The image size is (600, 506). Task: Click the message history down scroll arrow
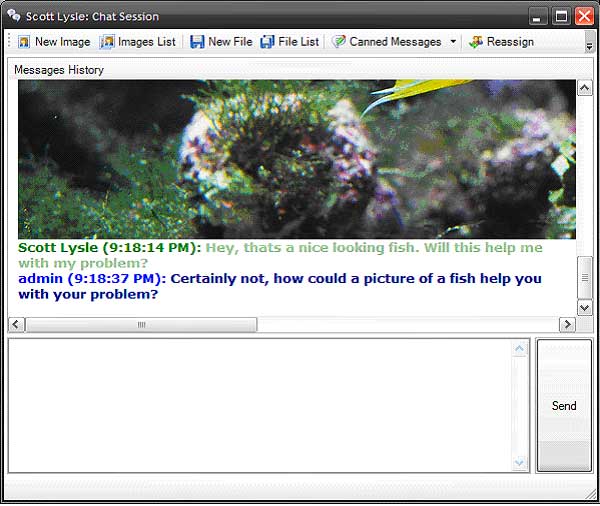[x=584, y=308]
